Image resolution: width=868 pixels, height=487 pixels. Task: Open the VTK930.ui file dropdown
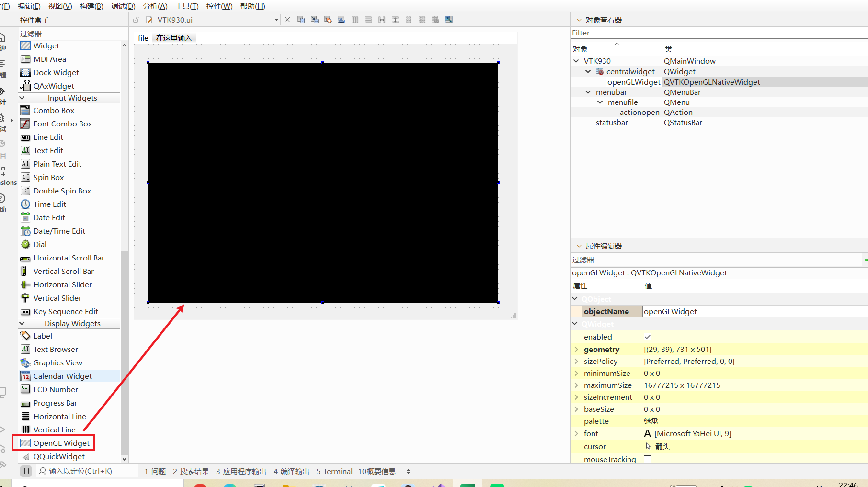[276, 20]
